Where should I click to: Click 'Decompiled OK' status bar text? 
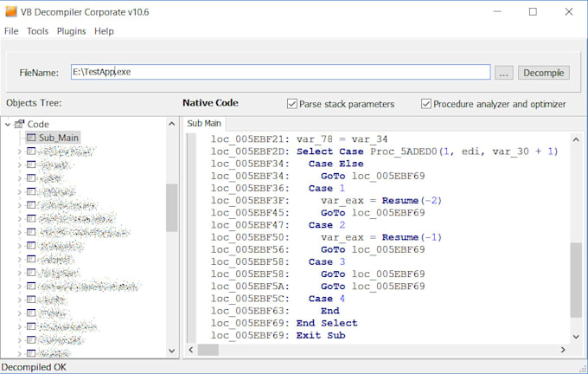(34, 367)
